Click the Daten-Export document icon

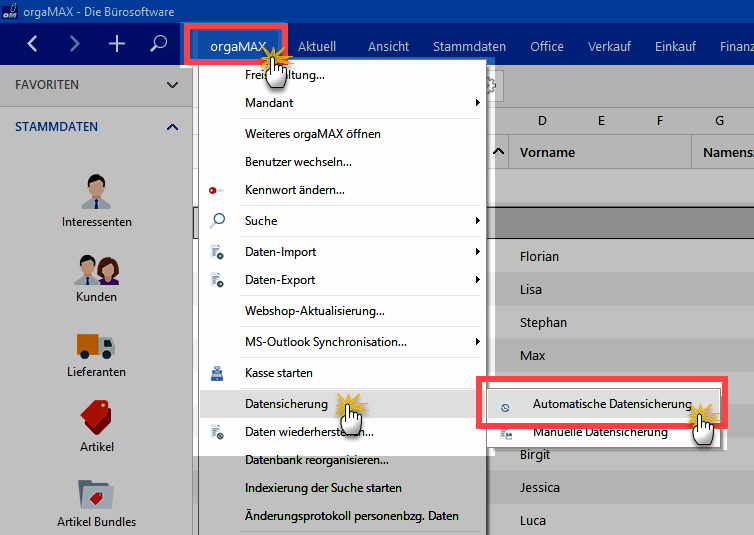pos(217,280)
